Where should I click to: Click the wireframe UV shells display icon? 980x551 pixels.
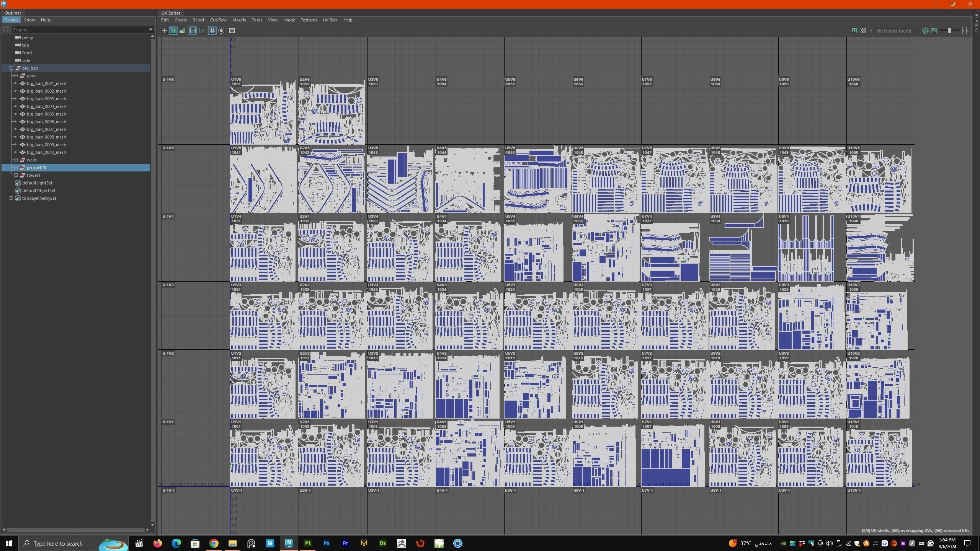tap(165, 31)
